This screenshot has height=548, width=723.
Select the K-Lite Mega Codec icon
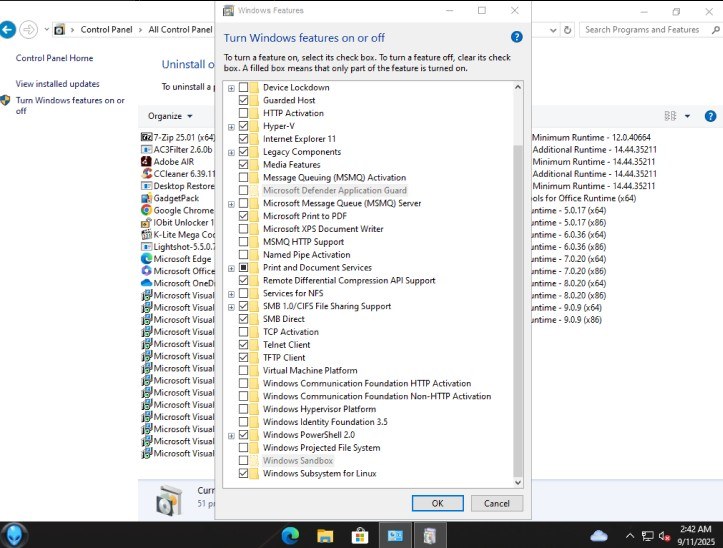pos(146,234)
